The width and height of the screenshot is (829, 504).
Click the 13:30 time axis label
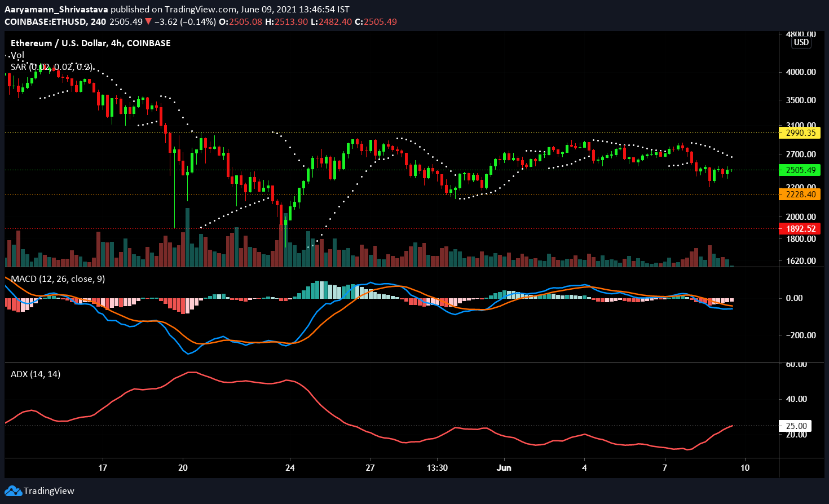point(437,468)
